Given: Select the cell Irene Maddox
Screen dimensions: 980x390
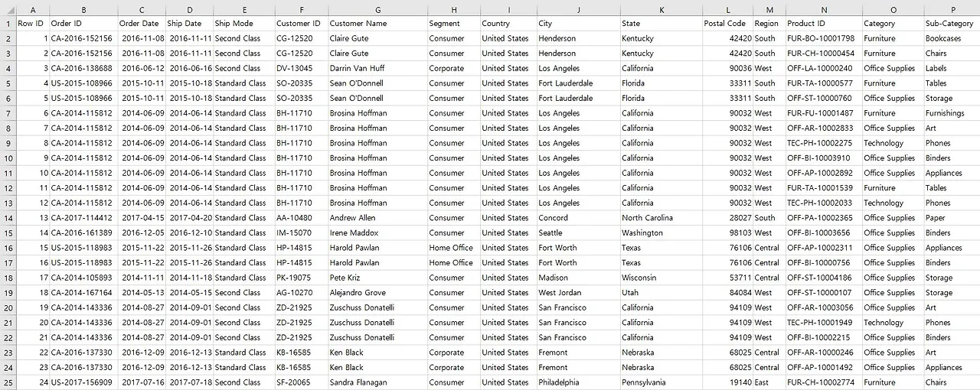Looking at the screenshot, I should tap(377, 232).
